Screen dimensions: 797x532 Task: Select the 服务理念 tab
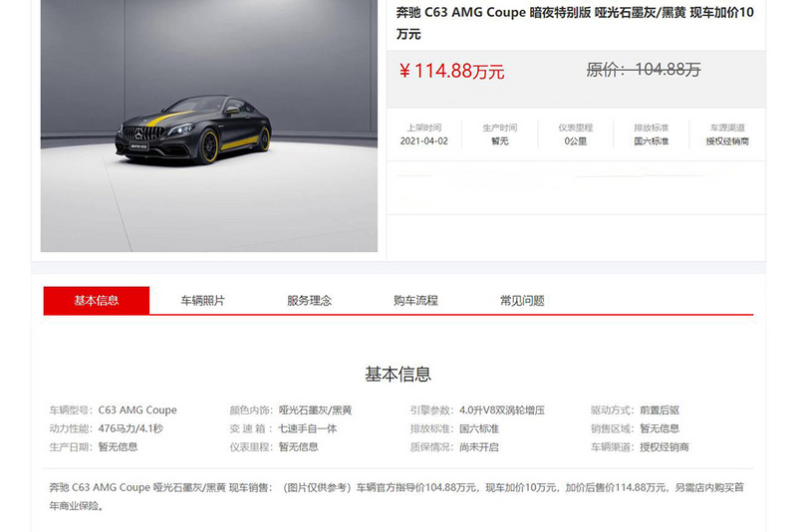[309, 300]
